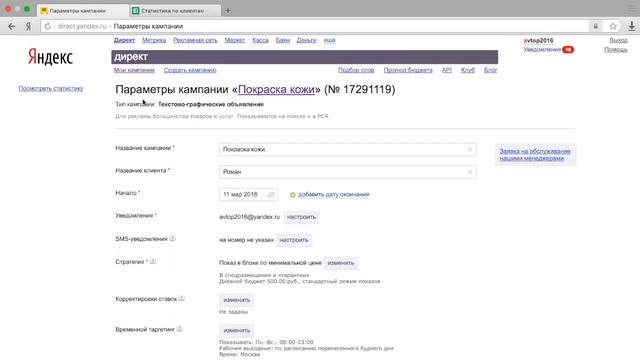640x360 pixels.
Task: Open help icon next to Стратегия
Action: pos(153,261)
